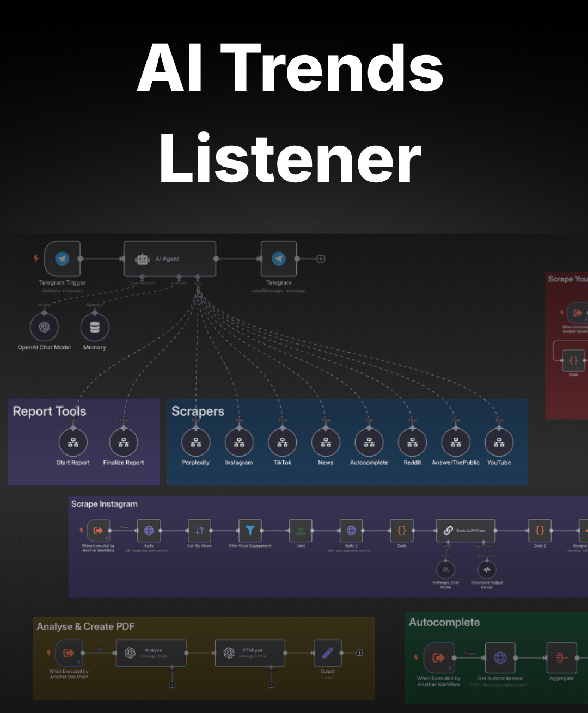Open the HTMLyse message model node
This screenshot has height=713, width=588.
[x=250, y=653]
